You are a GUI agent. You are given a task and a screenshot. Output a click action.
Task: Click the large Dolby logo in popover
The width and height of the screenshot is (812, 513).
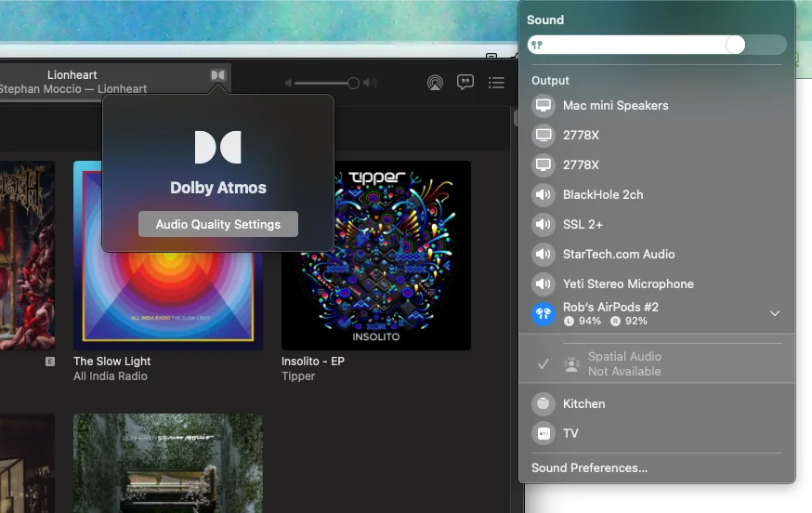click(x=218, y=147)
